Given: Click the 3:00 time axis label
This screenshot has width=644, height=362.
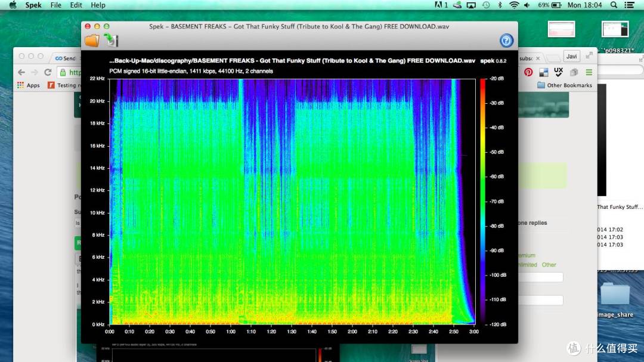Looking at the screenshot, I should point(473,332).
